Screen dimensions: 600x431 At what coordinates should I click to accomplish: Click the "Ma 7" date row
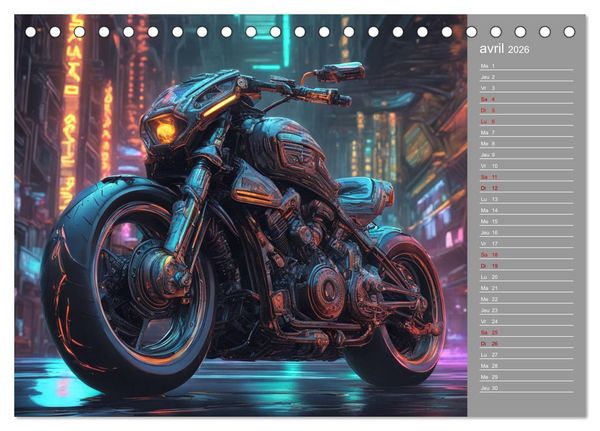click(x=527, y=132)
